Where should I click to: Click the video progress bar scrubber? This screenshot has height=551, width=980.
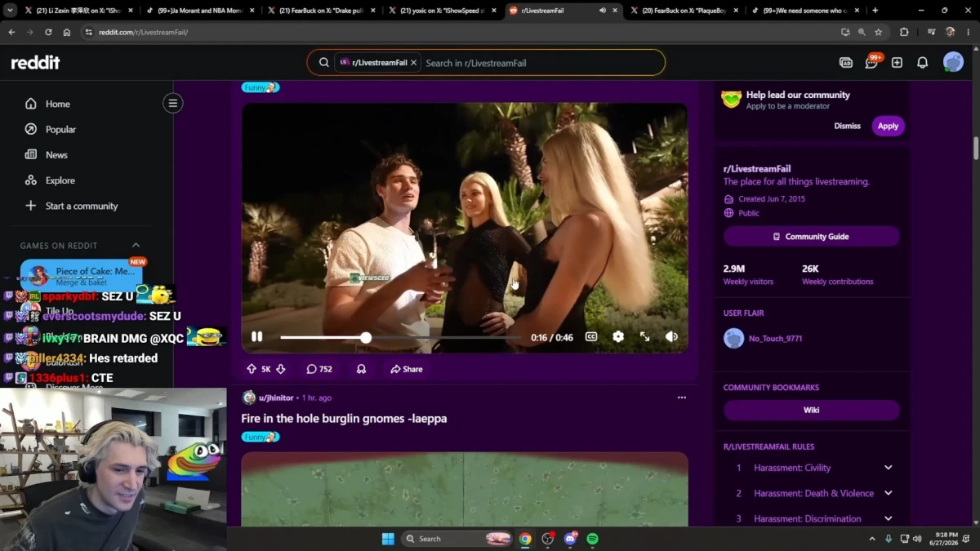click(x=366, y=337)
